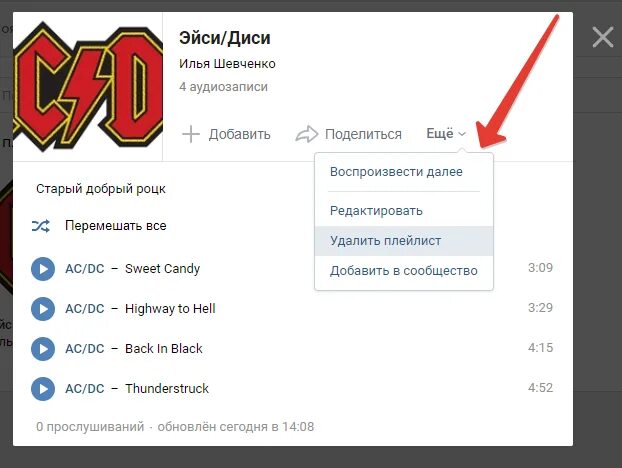Click the AC/DC playlist cover image
The height and width of the screenshot is (468, 622).
(x=88, y=86)
